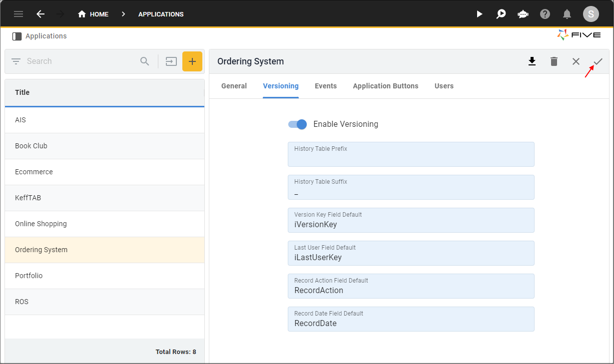614x364 pixels.
Task: Open the inspect/debug magnifier icon
Action: click(501, 14)
